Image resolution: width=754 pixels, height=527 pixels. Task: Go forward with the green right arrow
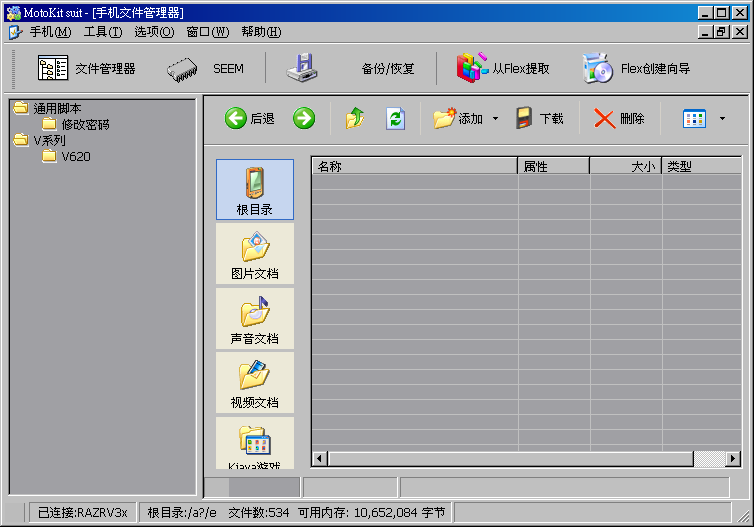click(x=304, y=118)
